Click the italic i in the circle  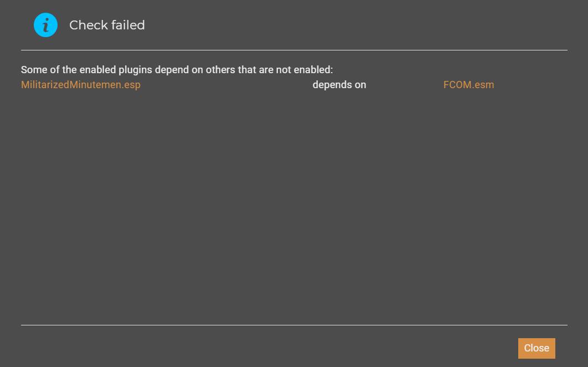pyautogui.click(x=46, y=26)
